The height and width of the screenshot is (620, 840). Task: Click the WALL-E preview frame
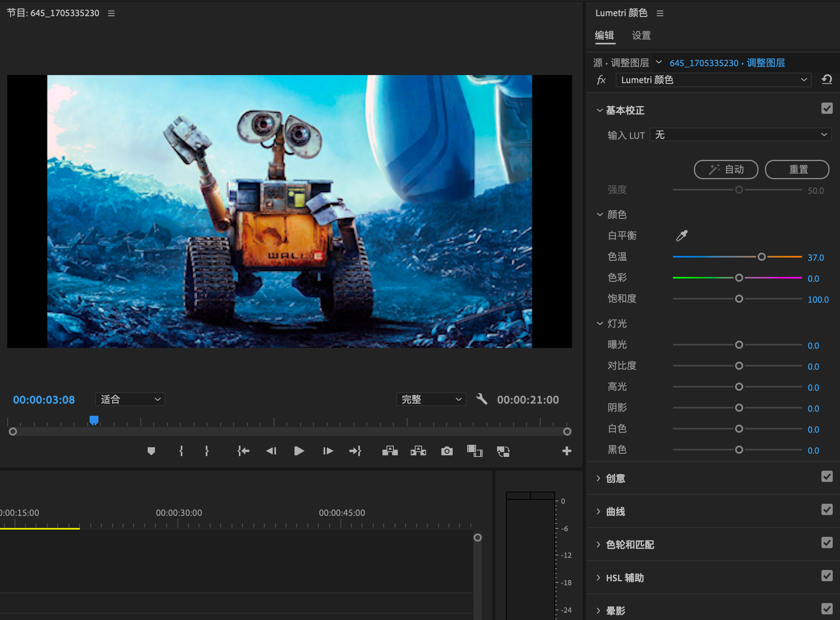click(x=290, y=211)
